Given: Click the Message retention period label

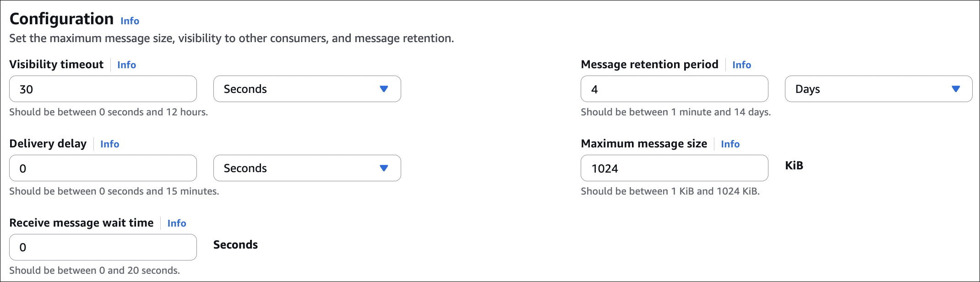Looking at the screenshot, I should (x=649, y=65).
